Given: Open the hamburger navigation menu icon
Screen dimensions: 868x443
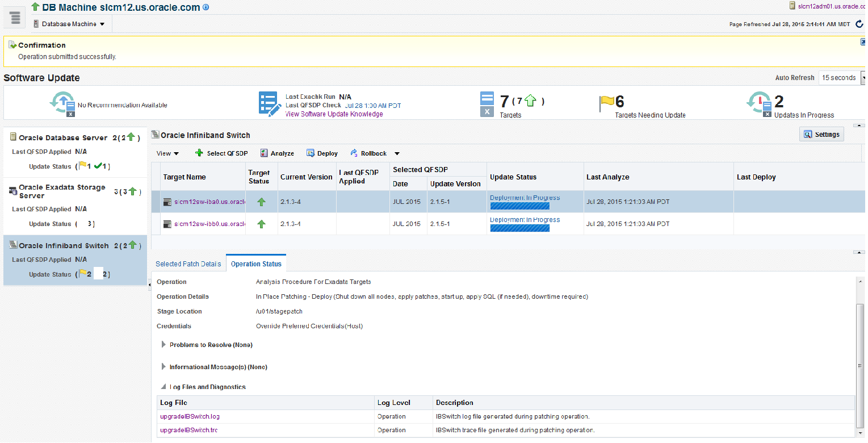Looking at the screenshot, I should coord(15,18).
